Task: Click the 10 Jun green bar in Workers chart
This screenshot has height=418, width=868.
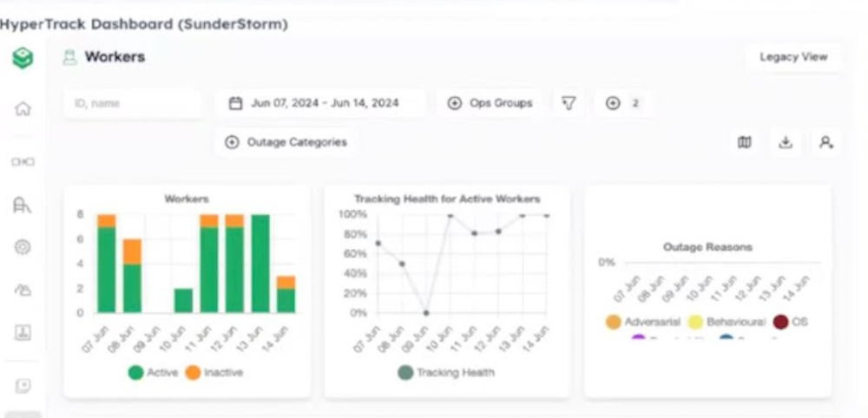Action: 183,301
